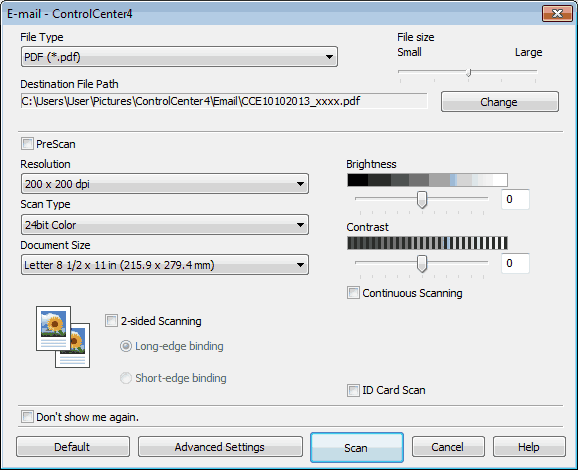Open the Resolution 200 x 200 dpi dropdown
The width and height of the screenshot is (578, 470).
(165, 184)
